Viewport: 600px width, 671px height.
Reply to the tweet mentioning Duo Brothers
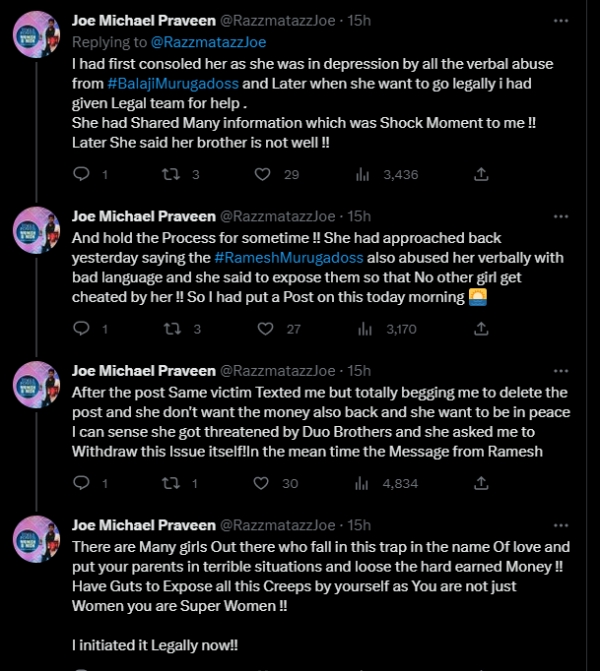point(82,483)
